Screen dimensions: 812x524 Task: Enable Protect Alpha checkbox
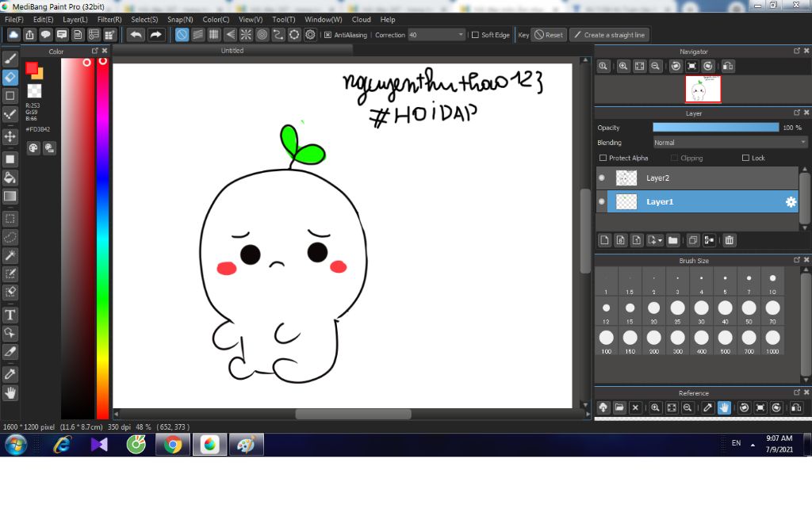tap(603, 158)
